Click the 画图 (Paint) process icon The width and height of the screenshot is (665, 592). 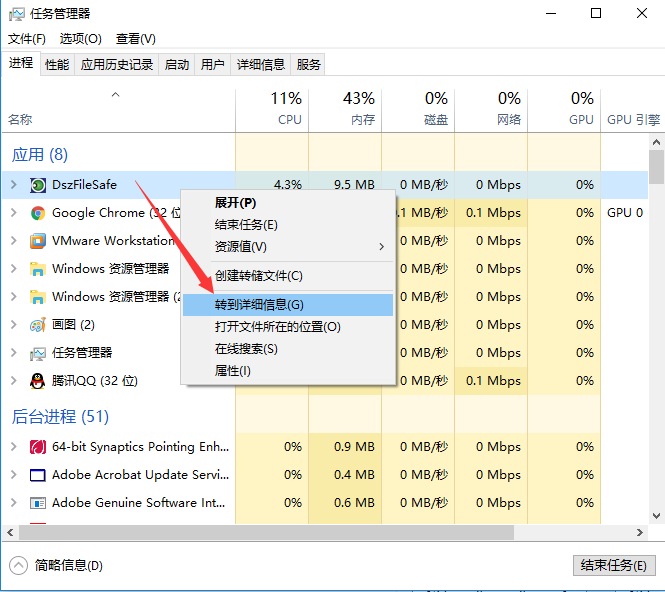click(x=38, y=325)
